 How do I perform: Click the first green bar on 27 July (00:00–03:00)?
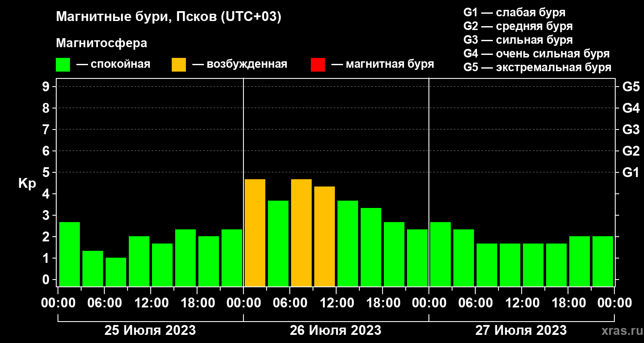pyautogui.click(x=440, y=254)
